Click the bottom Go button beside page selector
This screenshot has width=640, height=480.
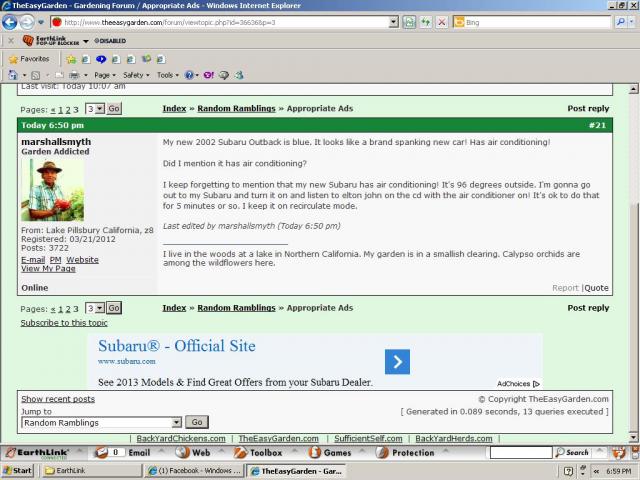(114, 308)
